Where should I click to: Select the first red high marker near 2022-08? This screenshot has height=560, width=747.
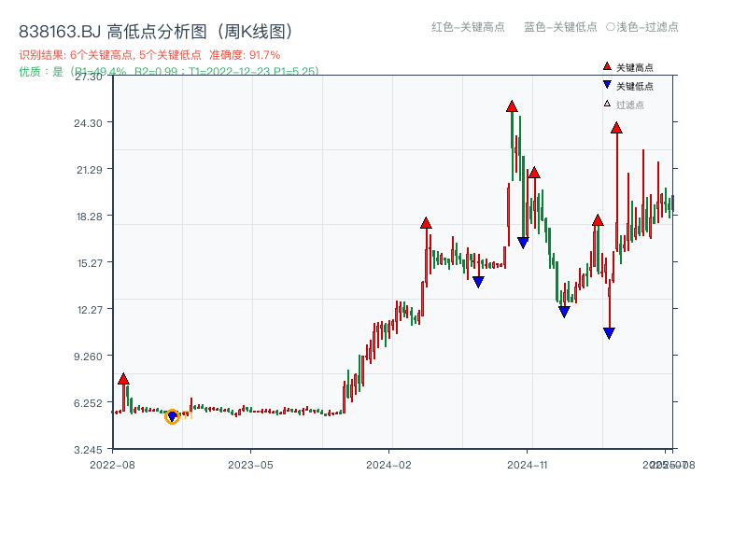click(122, 379)
